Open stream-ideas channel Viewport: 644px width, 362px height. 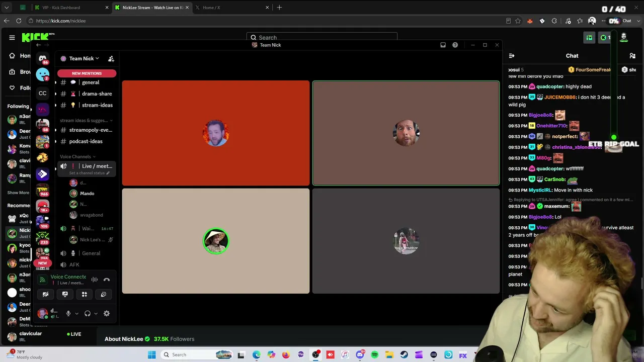coord(87,105)
